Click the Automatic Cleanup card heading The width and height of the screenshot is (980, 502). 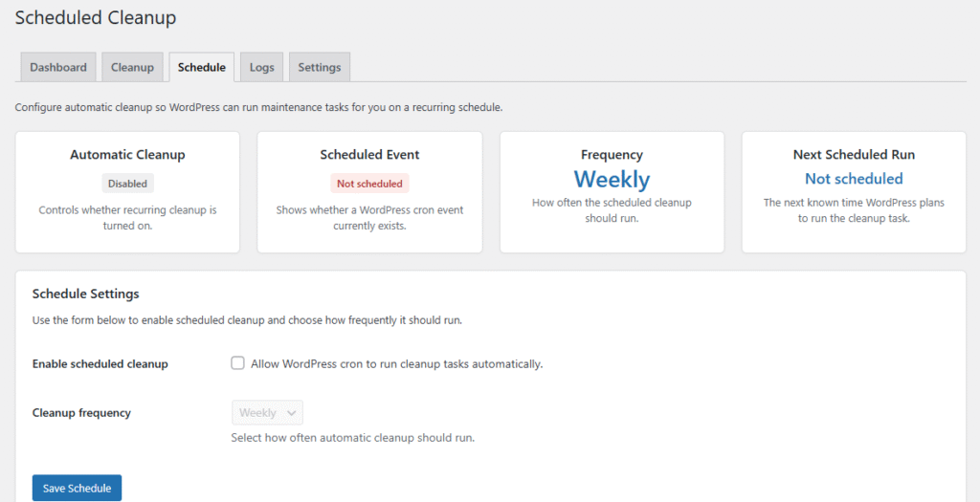pyautogui.click(x=127, y=155)
